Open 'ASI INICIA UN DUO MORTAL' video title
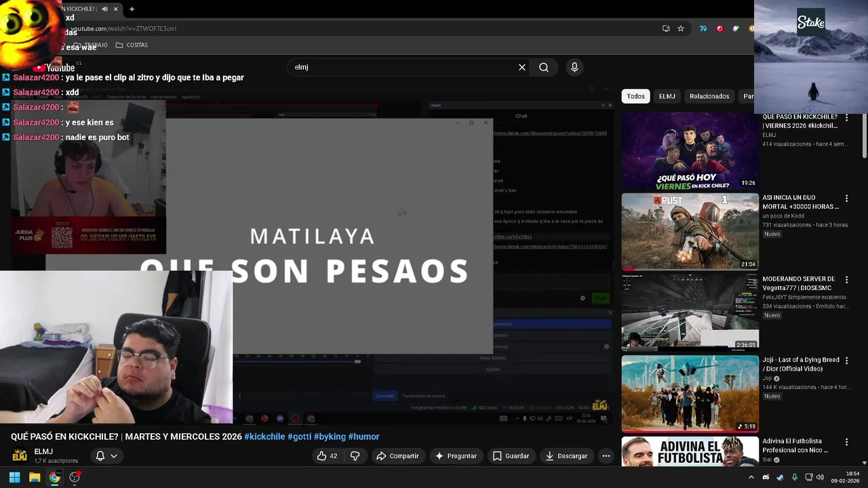This screenshot has height=488, width=868. click(800, 202)
